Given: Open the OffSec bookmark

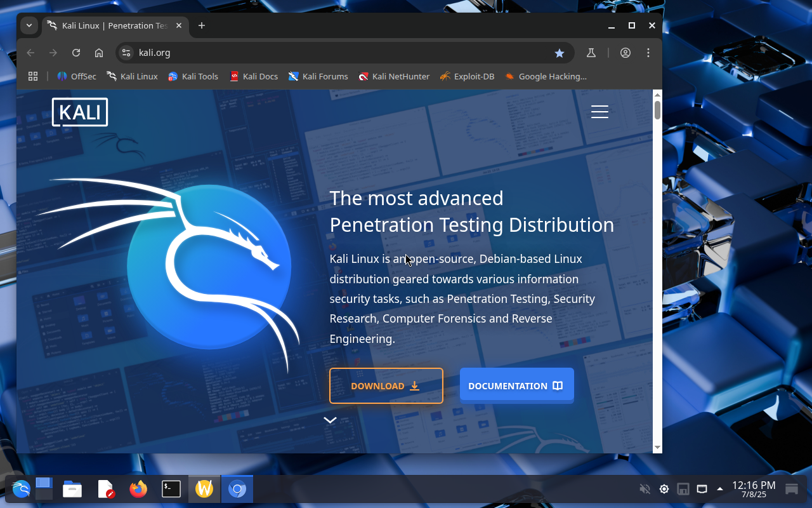Looking at the screenshot, I should pyautogui.click(x=77, y=76).
